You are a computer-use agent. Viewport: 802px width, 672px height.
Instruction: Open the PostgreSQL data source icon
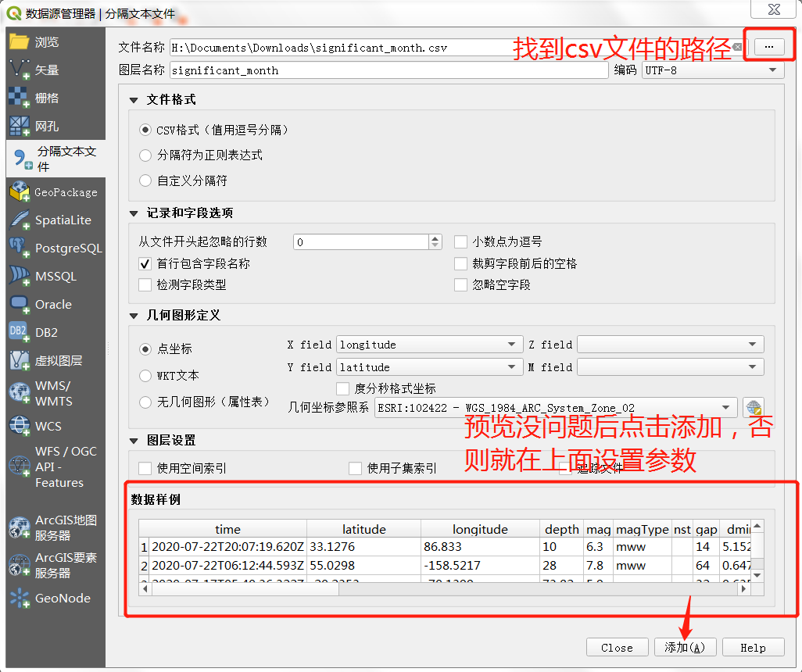pyautogui.click(x=20, y=248)
